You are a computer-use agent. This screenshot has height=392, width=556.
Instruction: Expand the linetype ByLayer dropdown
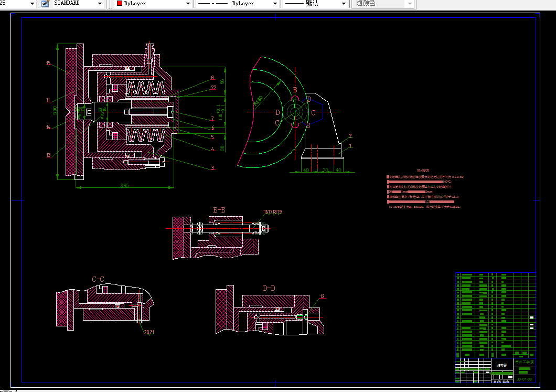pos(275,4)
